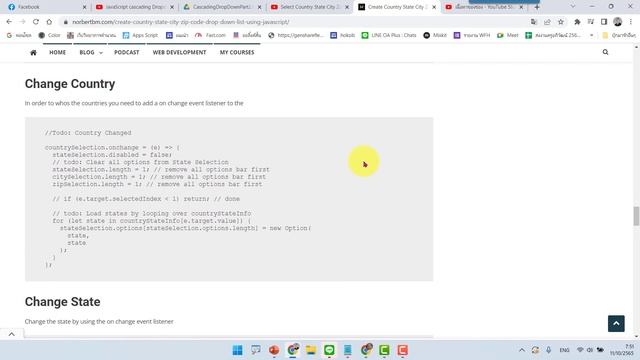The image size is (640, 360).
Task: Jump to top with the scroll-up arrow button
Action: coord(616,323)
